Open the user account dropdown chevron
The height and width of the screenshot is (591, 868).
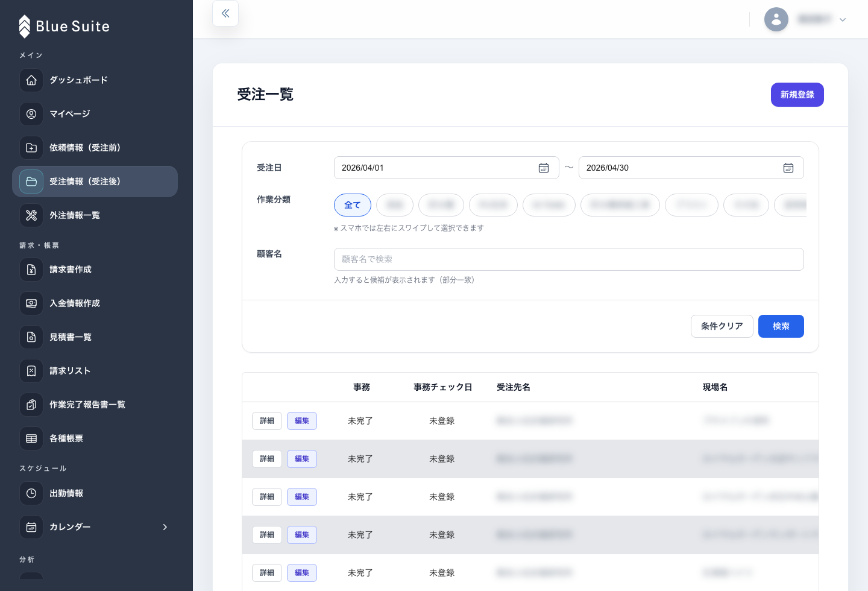tap(843, 19)
